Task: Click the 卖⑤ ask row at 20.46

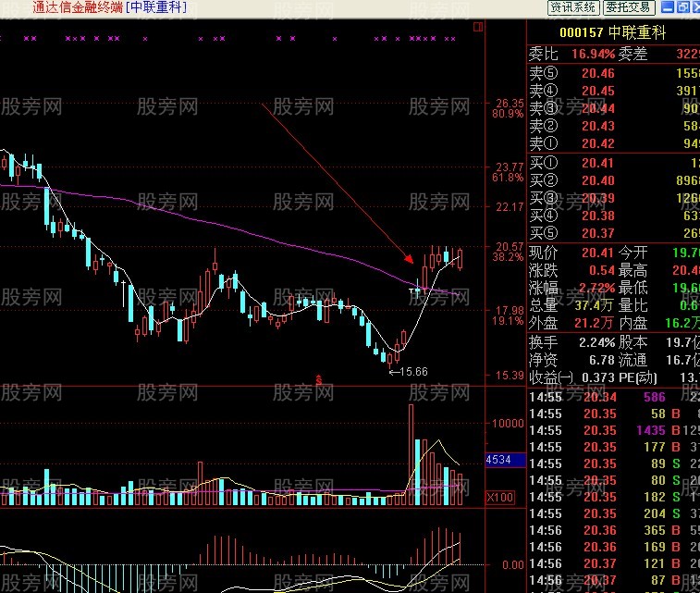Action: tap(614, 73)
